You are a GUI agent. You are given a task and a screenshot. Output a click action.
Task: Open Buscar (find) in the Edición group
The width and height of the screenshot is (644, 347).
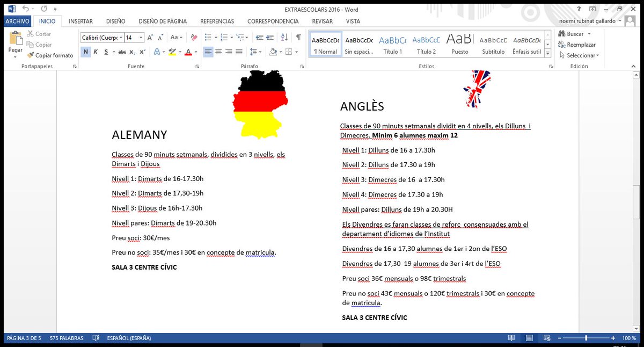(x=572, y=34)
